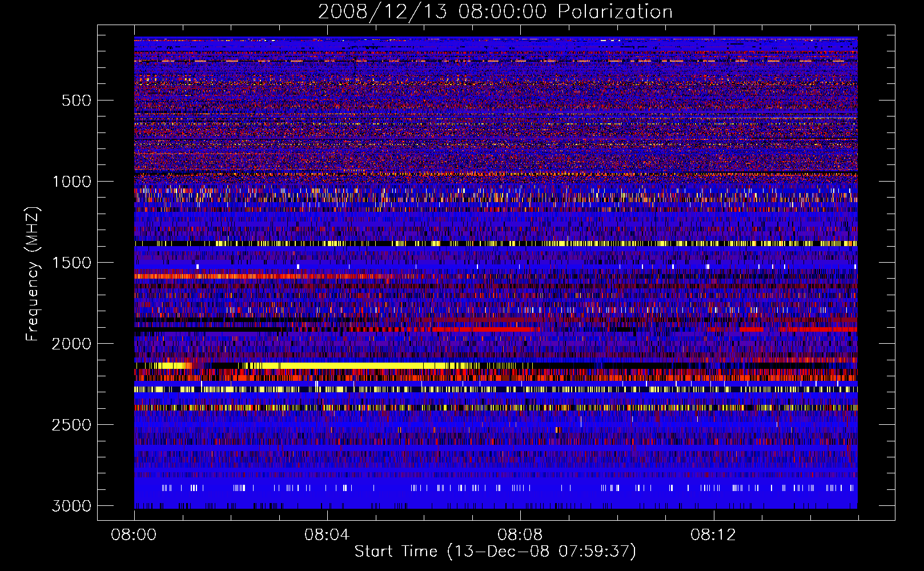924x571 pixels.
Task: Click the 'Start Time (13-Dec-08 07:59:37)' label
Action: (495, 552)
